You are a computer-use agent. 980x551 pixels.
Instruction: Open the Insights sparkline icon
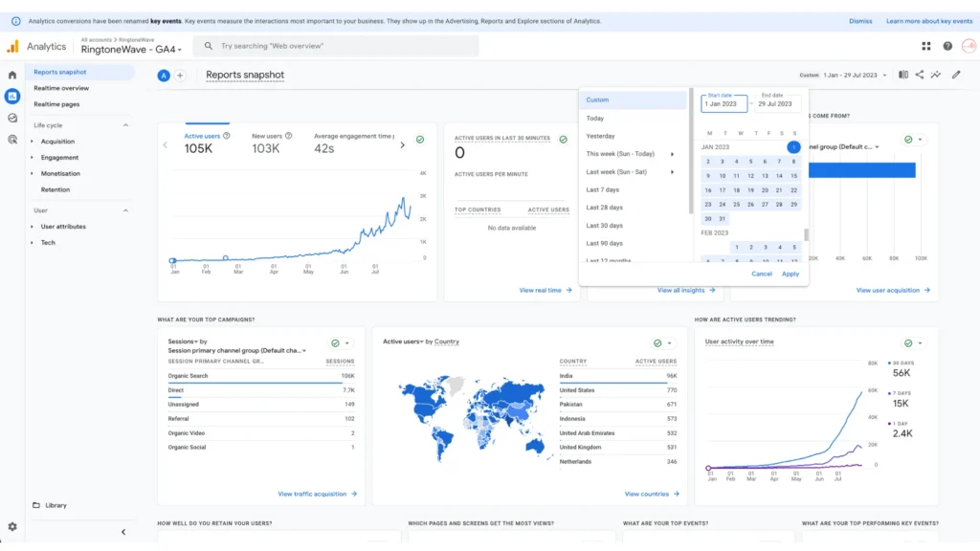point(936,75)
